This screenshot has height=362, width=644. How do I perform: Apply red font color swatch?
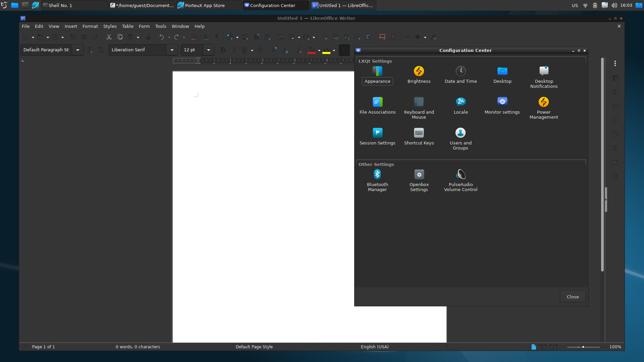click(x=312, y=51)
